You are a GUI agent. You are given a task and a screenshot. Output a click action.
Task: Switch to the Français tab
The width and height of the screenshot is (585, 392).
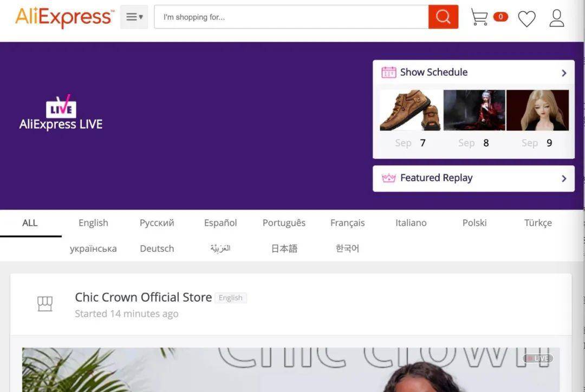click(x=347, y=223)
